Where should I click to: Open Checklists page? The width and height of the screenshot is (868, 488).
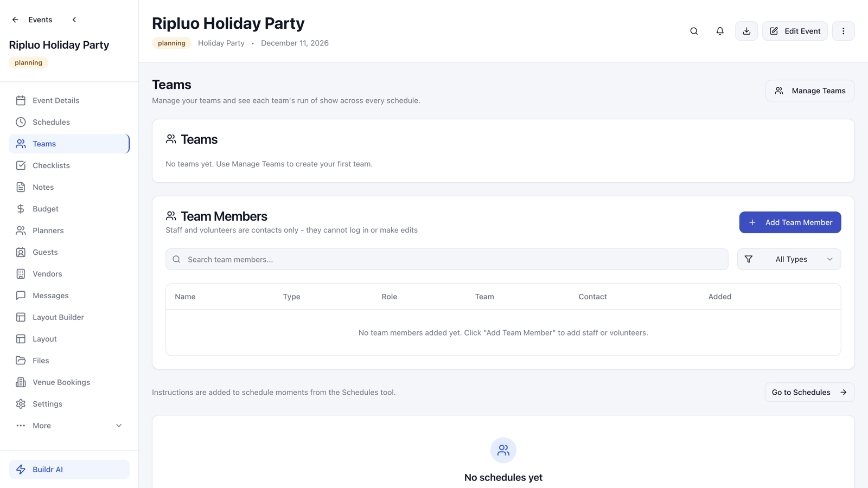click(69, 165)
